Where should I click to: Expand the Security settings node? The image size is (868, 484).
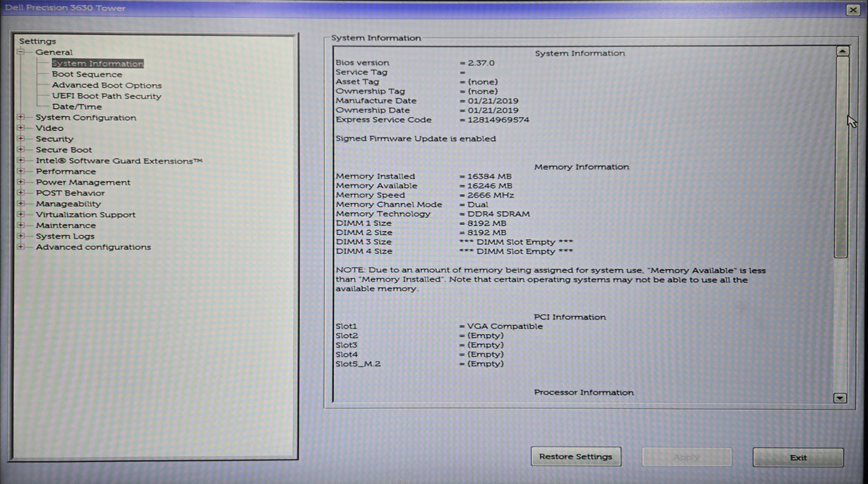click(21, 139)
